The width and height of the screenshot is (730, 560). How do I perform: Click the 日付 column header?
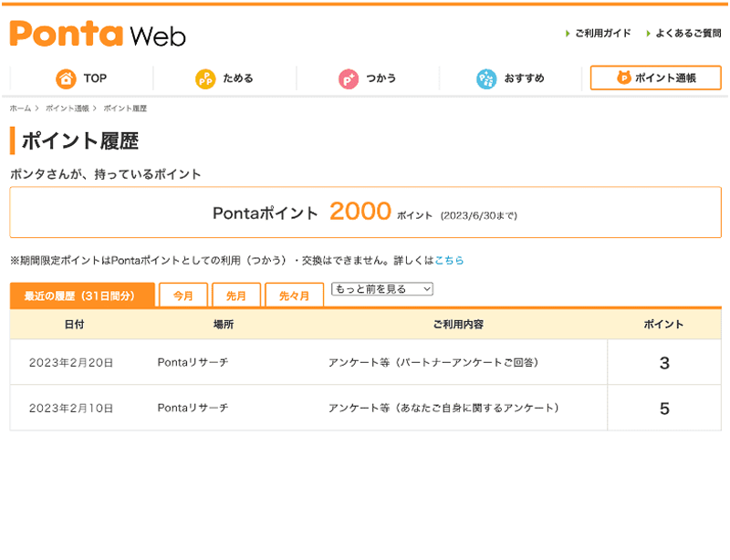point(75,325)
